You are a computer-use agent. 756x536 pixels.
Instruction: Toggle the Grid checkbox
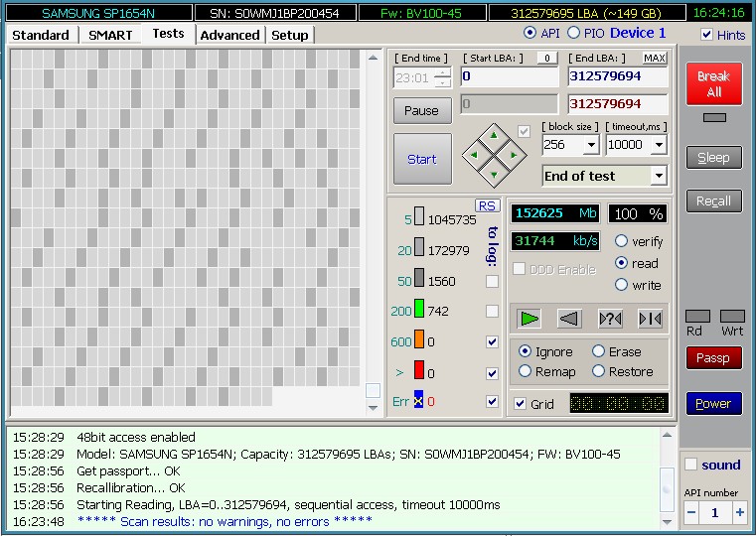coord(520,404)
